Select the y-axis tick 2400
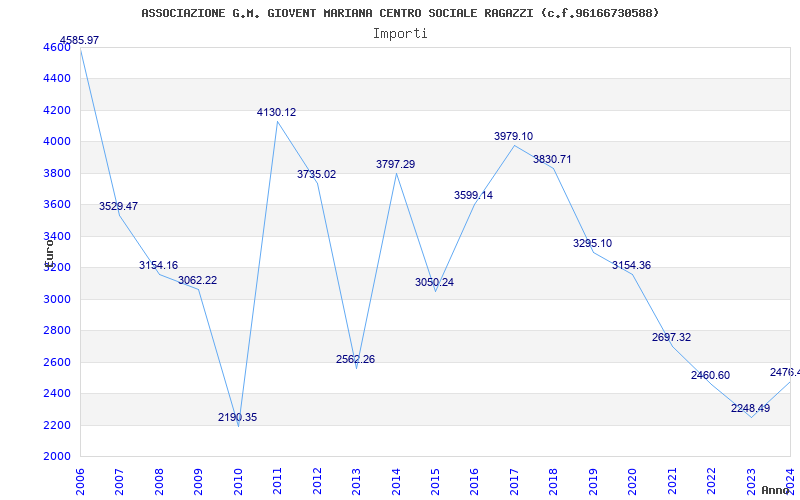The height and width of the screenshot is (500, 800). tap(57, 393)
